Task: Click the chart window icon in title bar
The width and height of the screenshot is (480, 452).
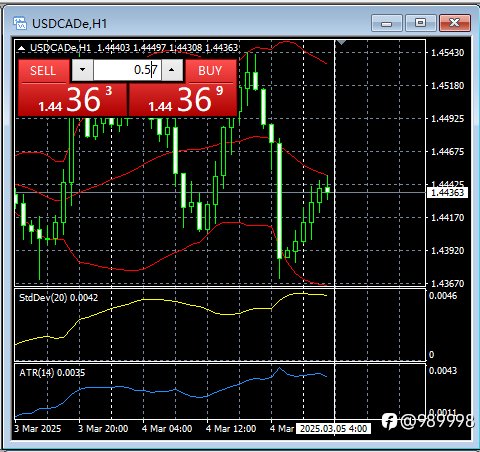Action: 20,23
